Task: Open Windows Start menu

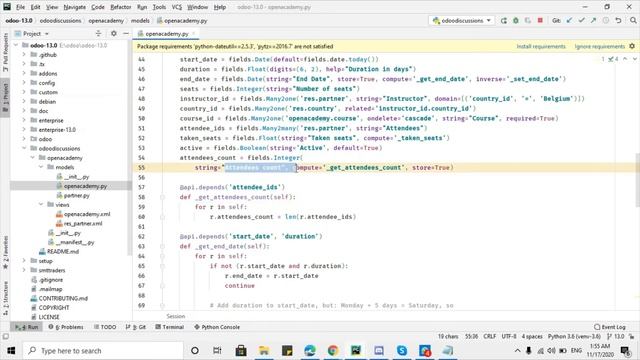Action: click(11, 351)
